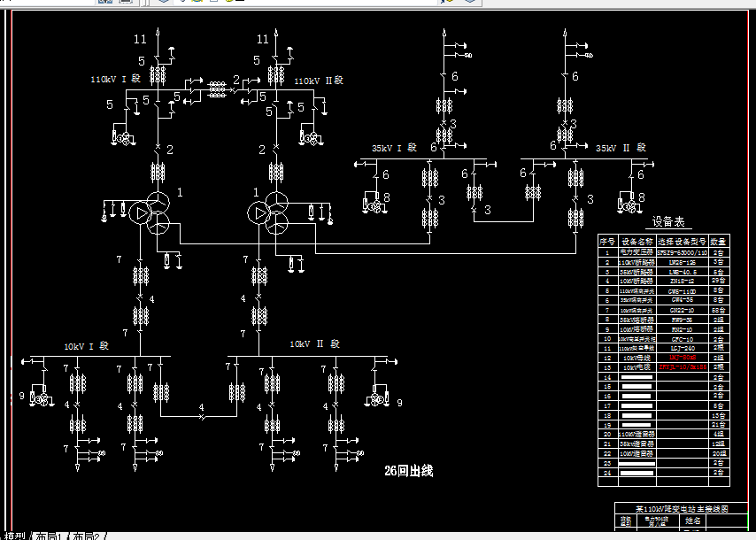Select the 26回出线 label text

(409, 471)
